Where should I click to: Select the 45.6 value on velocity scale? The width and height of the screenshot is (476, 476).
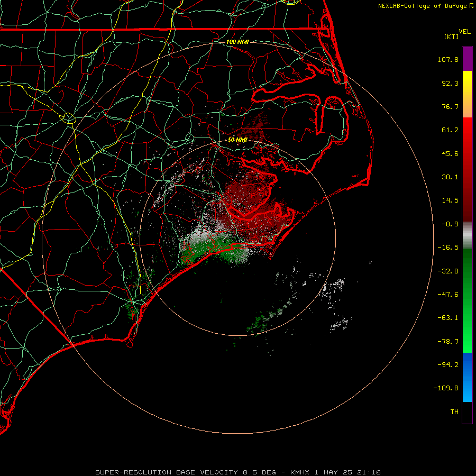tap(450, 153)
